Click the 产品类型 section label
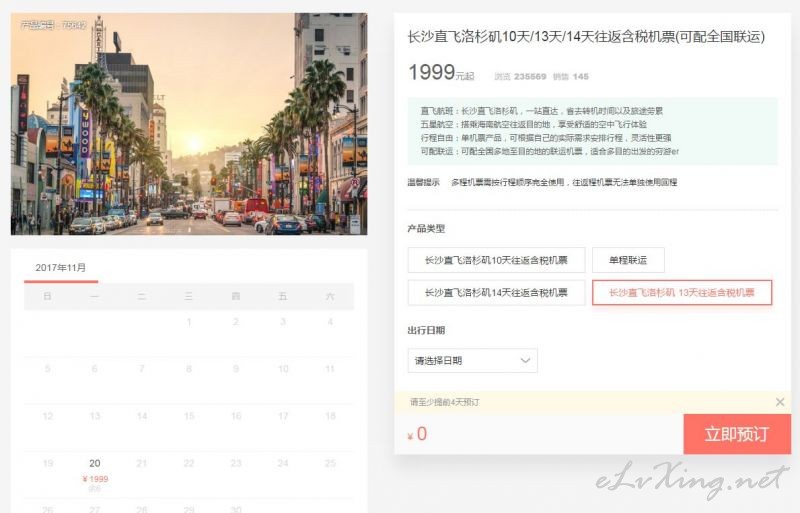 [426, 229]
